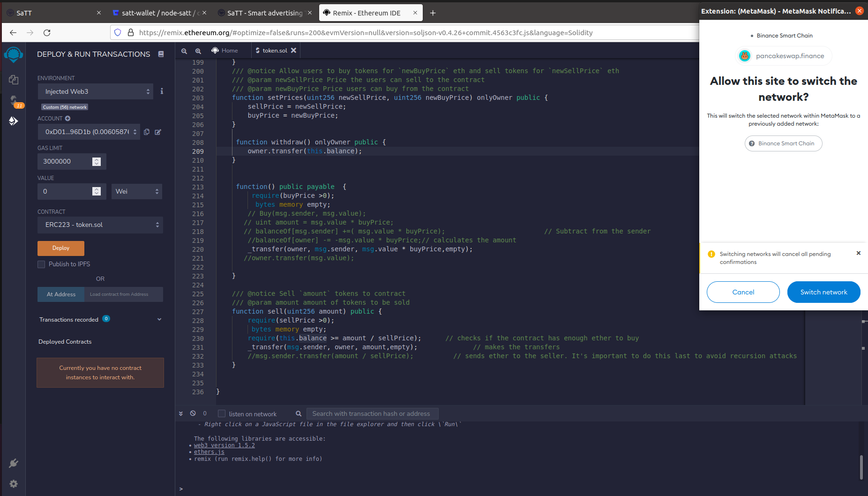Viewport: 868px width, 496px height.
Task: Adjust the value field stepper arrows
Action: 97,191
